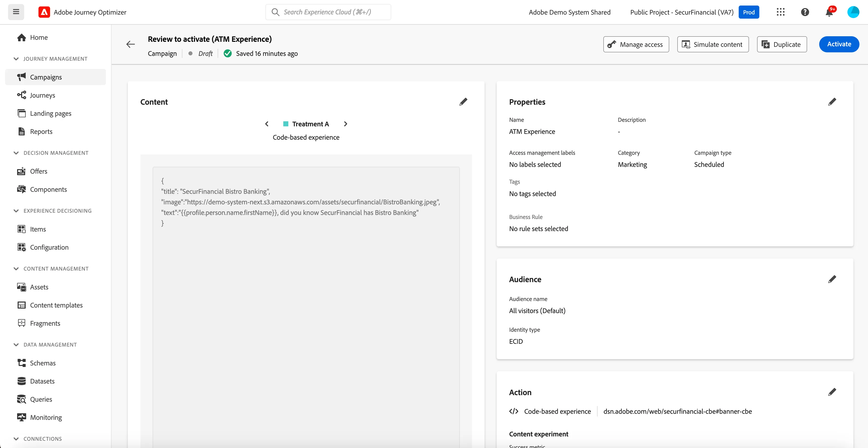Collapse the Experience Decisioning section
The height and width of the screenshot is (448, 868).
(16, 211)
